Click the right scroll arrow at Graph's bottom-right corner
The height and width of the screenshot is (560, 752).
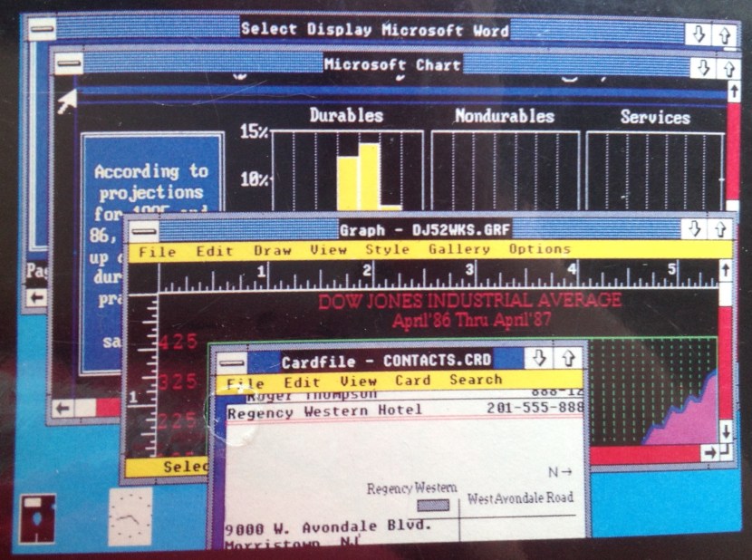pos(709,451)
